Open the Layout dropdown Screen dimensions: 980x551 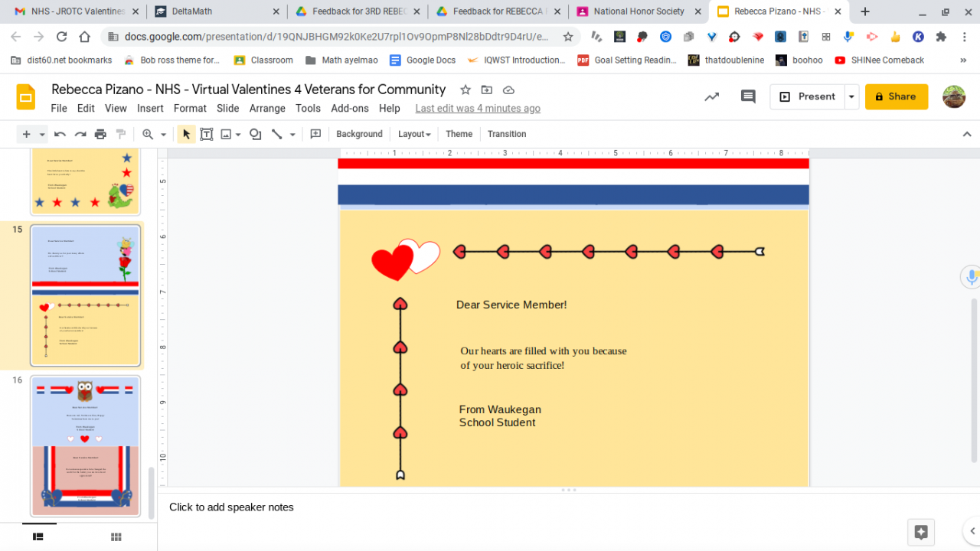pyautogui.click(x=414, y=134)
